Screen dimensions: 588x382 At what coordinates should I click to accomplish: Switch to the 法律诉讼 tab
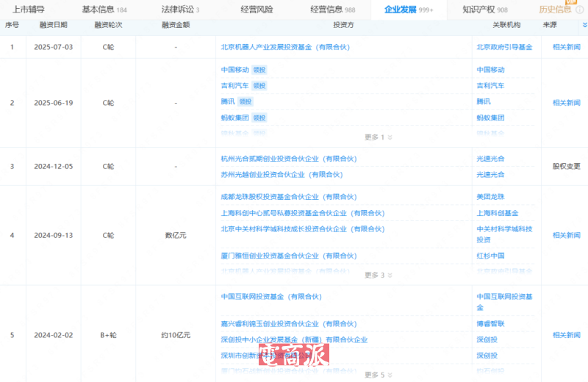coord(179,10)
